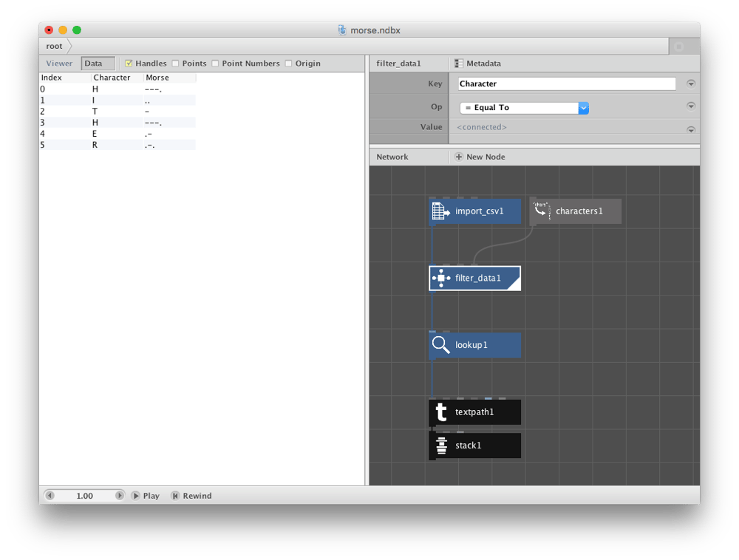Enable the Point Numbers checkbox
The height and width of the screenshot is (560, 739).
[215, 64]
